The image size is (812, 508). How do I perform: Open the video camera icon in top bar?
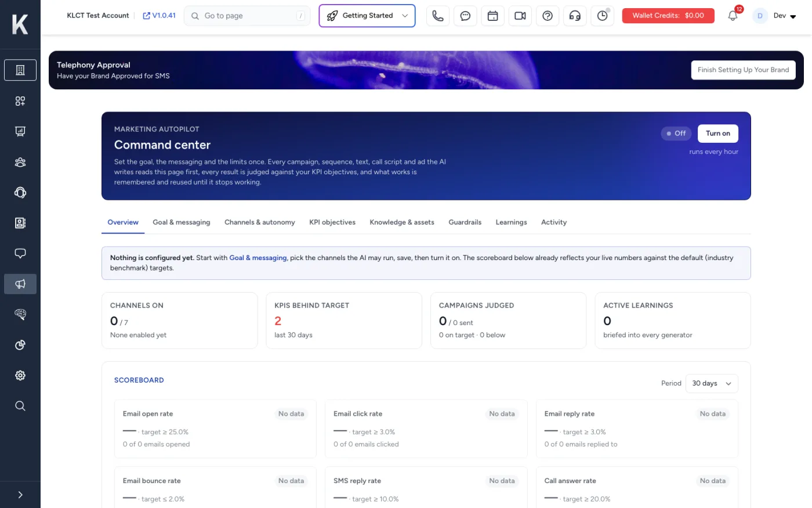520,16
